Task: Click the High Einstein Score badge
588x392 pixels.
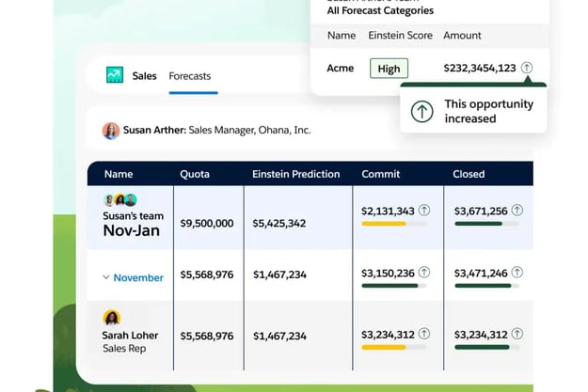Action: [389, 69]
